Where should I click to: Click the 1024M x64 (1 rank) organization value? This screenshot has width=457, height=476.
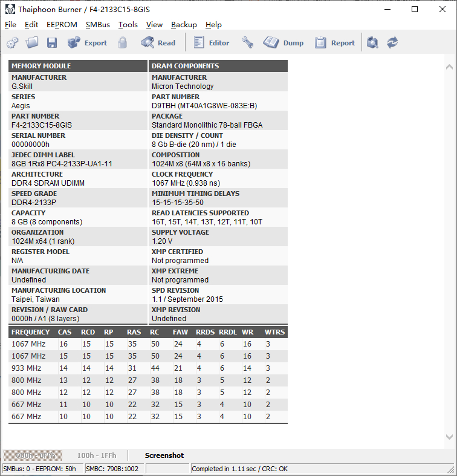pyautogui.click(x=43, y=241)
